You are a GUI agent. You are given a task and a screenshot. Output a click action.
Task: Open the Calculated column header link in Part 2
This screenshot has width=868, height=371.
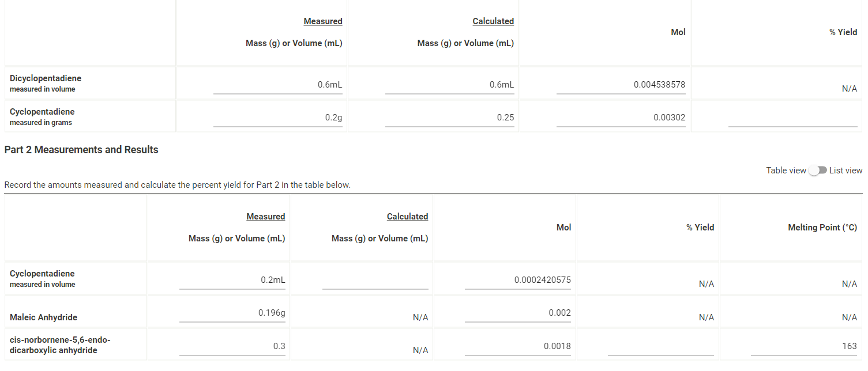pyautogui.click(x=408, y=216)
